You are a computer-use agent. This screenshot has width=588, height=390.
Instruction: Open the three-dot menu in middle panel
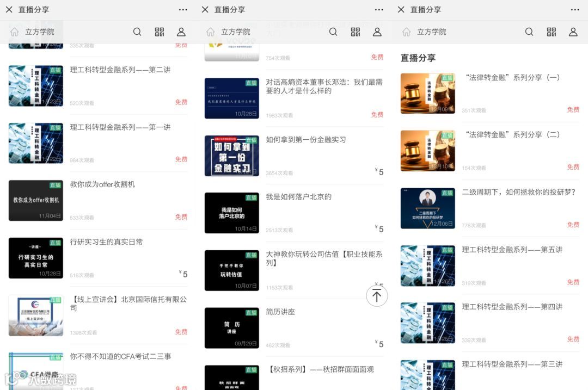click(379, 10)
